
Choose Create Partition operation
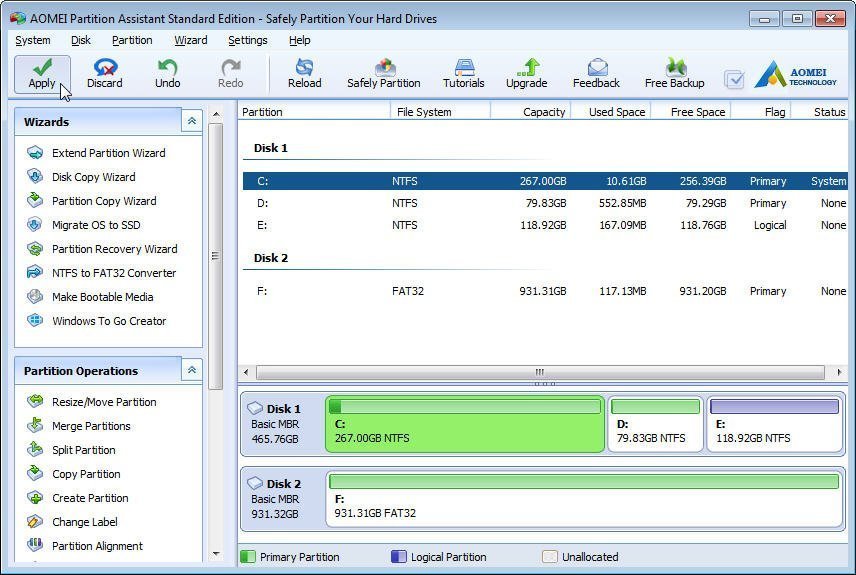(78, 498)
